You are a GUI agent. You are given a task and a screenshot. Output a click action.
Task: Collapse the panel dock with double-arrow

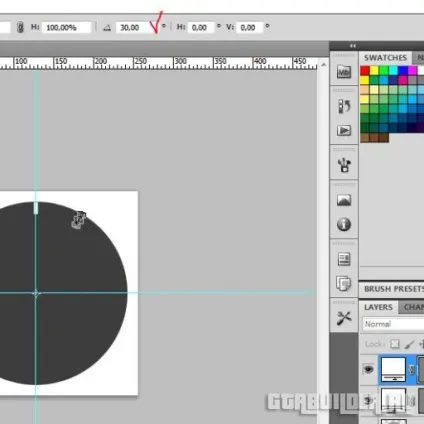(353, 46)
